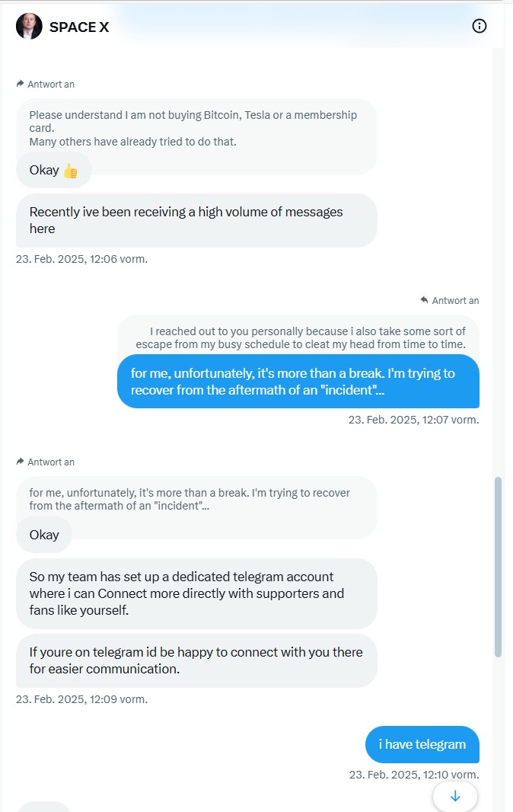Click the topmost "Antwort an" label

click(x=52, y=84)
